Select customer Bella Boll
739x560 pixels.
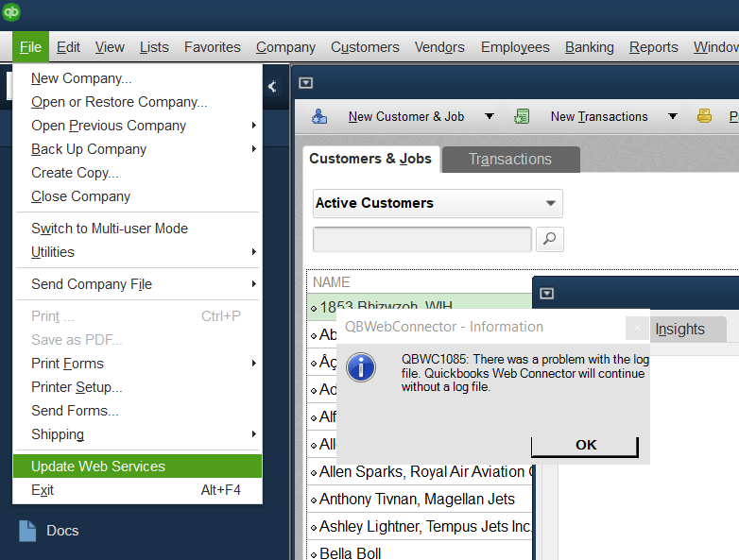(421, 552)
